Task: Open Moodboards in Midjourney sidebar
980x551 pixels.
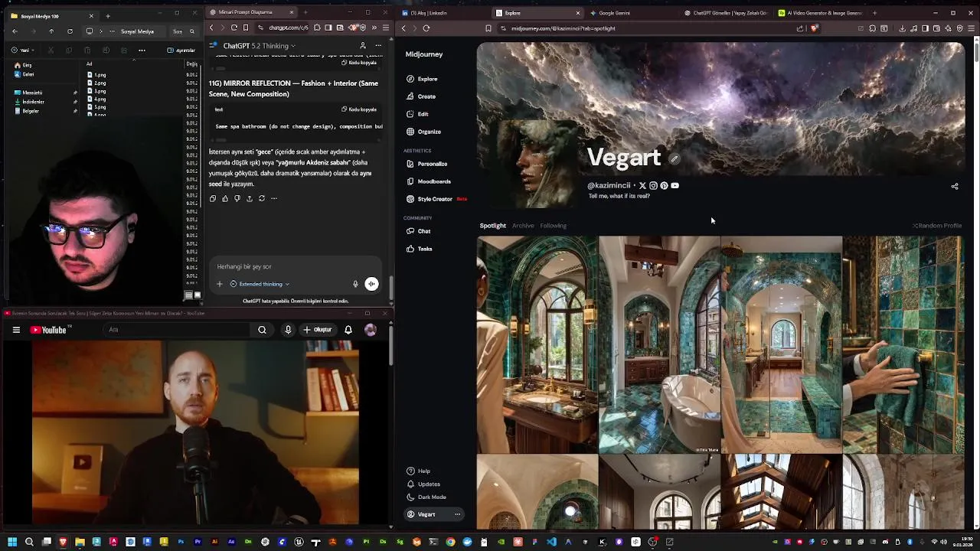Action: 428,181
